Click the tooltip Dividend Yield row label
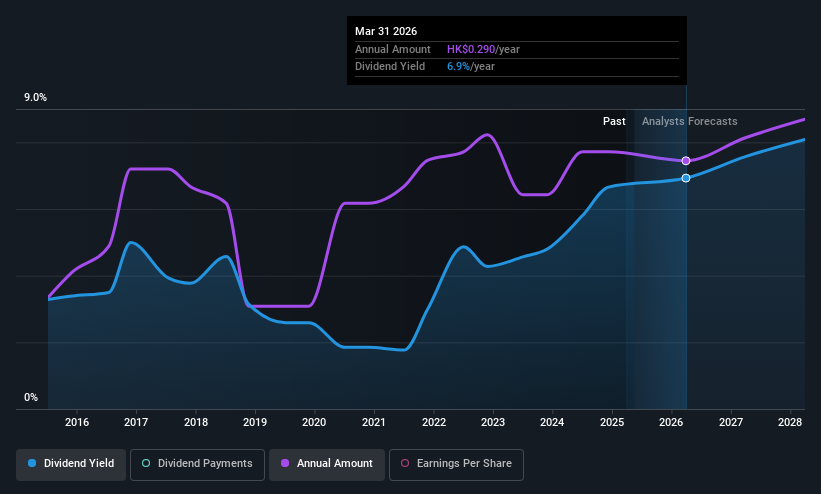821x494 pixels. point(390,67)
